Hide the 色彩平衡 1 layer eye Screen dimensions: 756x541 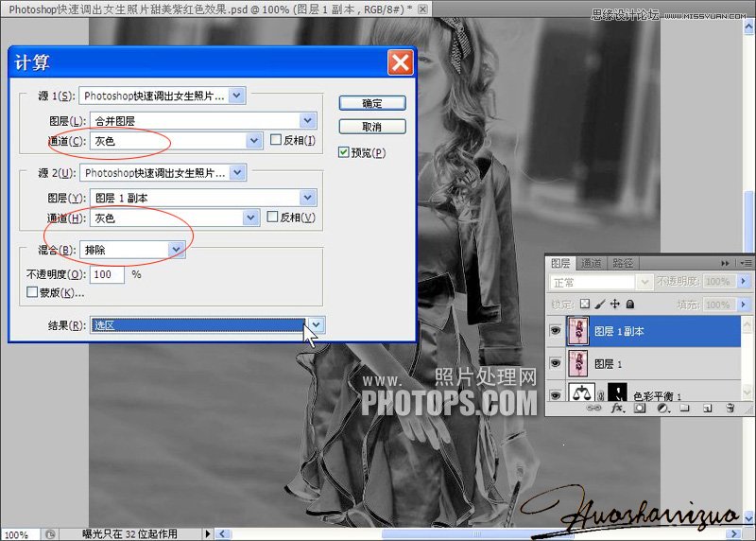point(556,395)
